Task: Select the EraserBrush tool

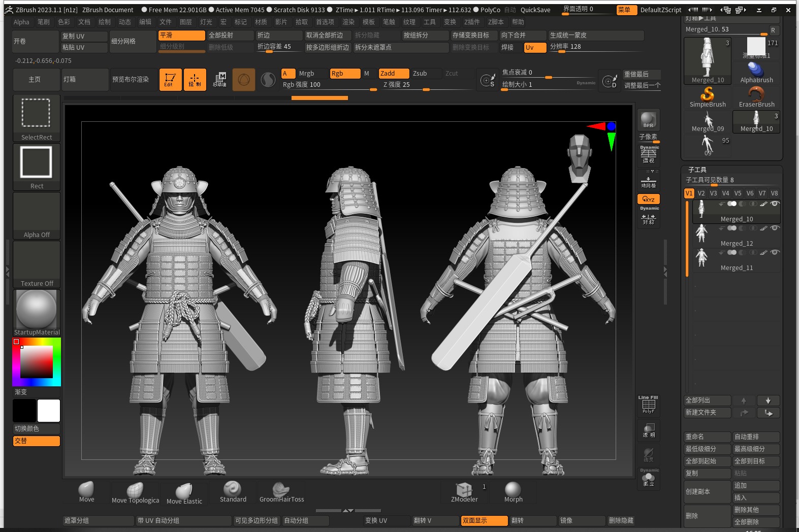Action: coord(756,97)
